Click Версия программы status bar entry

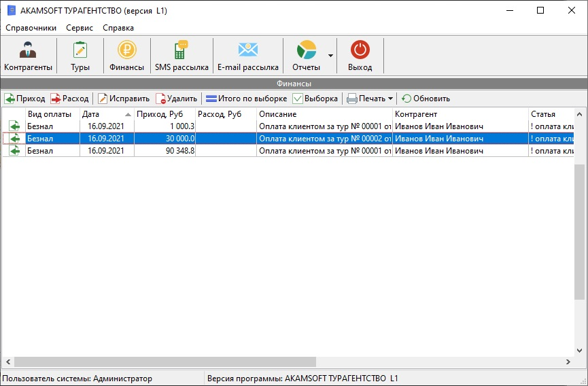point(302,379)
